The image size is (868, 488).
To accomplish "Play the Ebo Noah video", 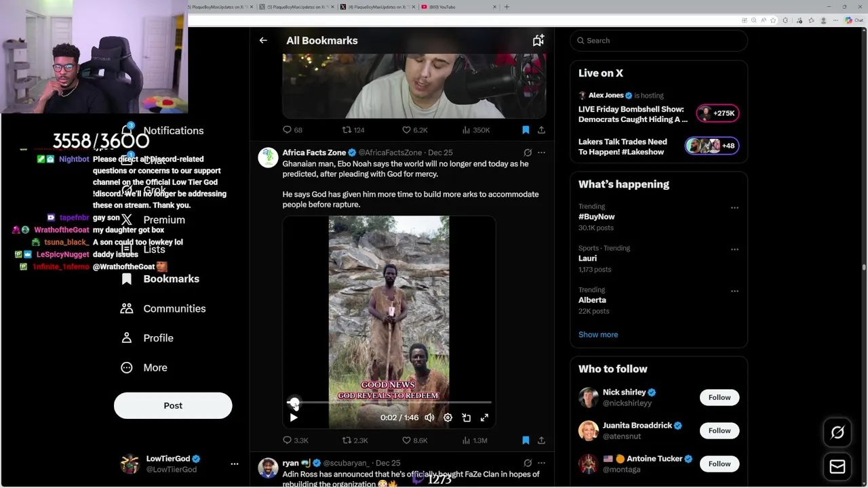I will tap(294, 418).
